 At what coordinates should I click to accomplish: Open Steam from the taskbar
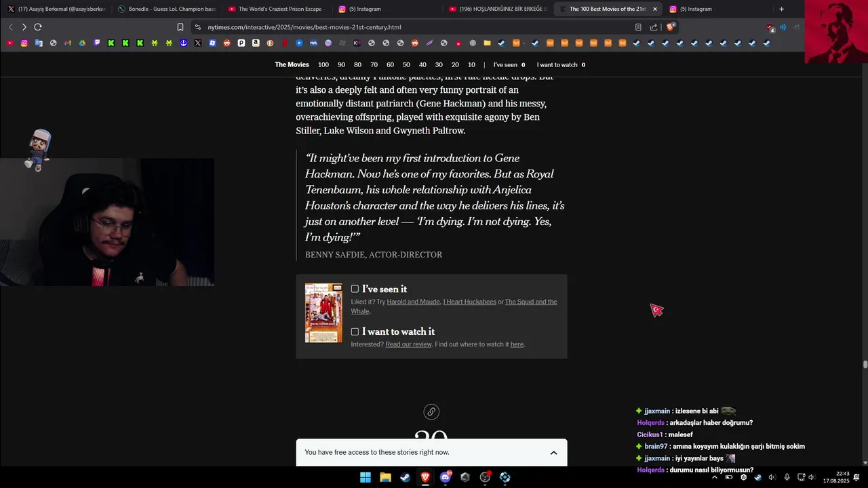[x=405, y=477]
